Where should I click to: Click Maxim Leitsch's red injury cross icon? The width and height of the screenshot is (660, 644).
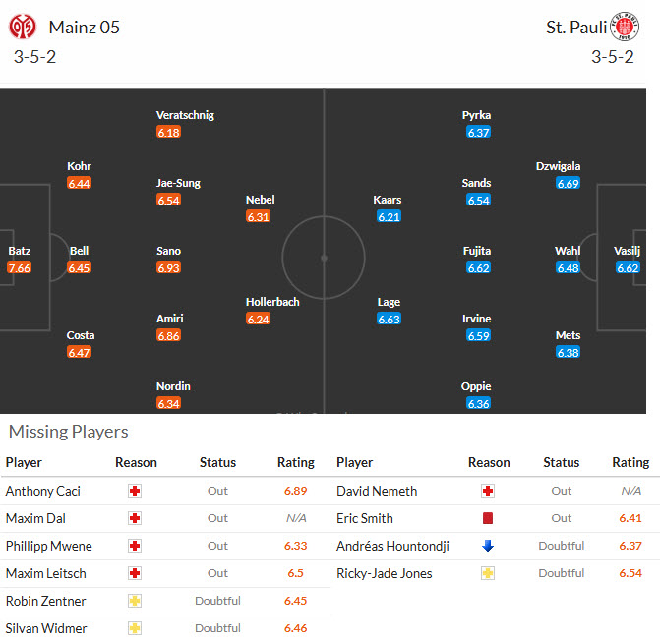point(135,573)
